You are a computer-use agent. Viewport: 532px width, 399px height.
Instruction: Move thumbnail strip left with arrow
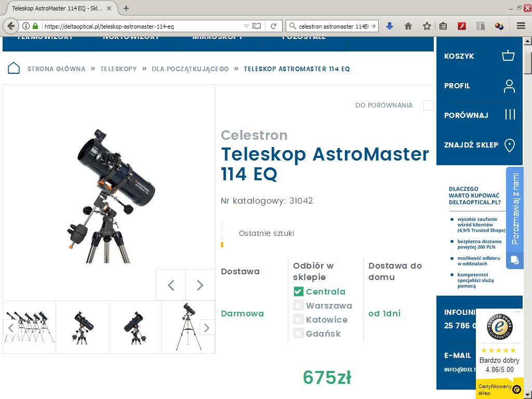[11, 328]
